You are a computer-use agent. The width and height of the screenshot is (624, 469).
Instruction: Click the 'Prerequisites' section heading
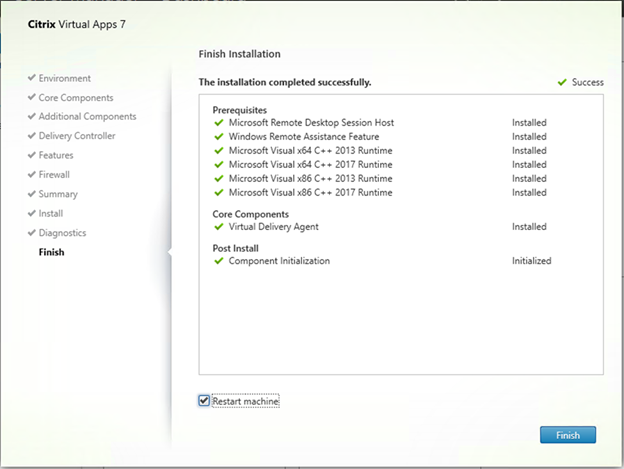240,110
